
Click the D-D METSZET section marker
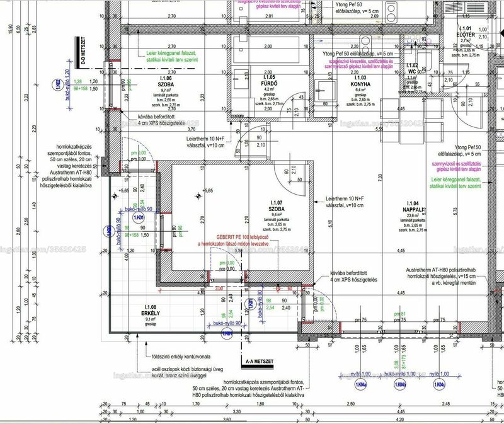pyautogui.click(x=81, y=52)
